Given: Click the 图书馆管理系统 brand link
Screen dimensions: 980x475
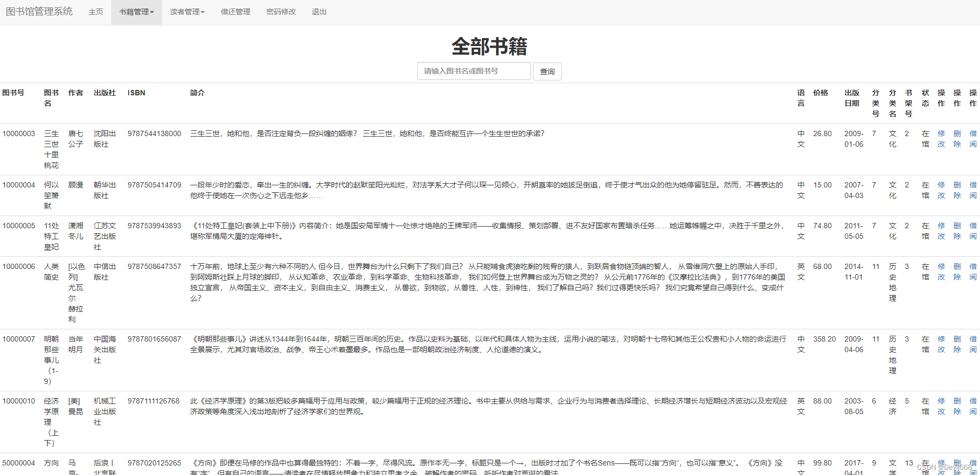Looking at the screenshot, I should click(39, 12).
